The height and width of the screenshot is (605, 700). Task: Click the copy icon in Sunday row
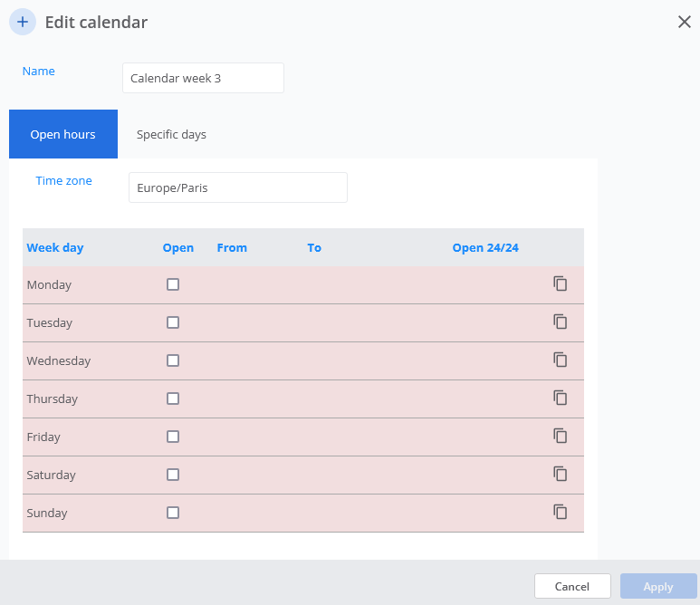tap(561, 512)
